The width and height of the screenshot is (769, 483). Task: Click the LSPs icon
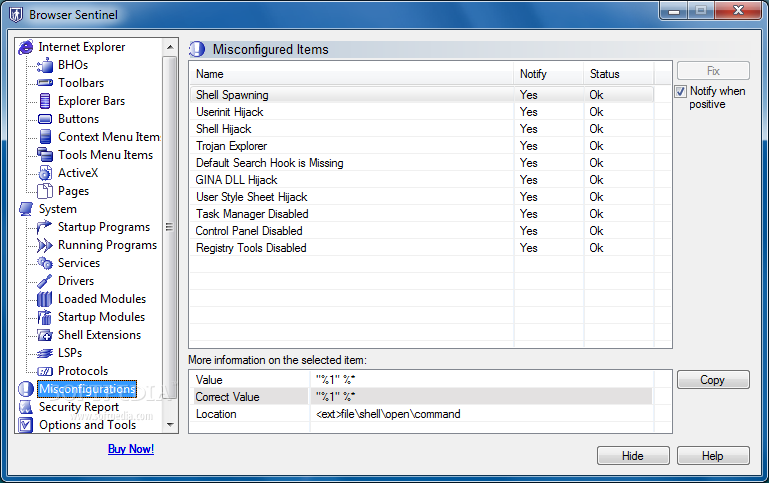(x=45, y=353)
